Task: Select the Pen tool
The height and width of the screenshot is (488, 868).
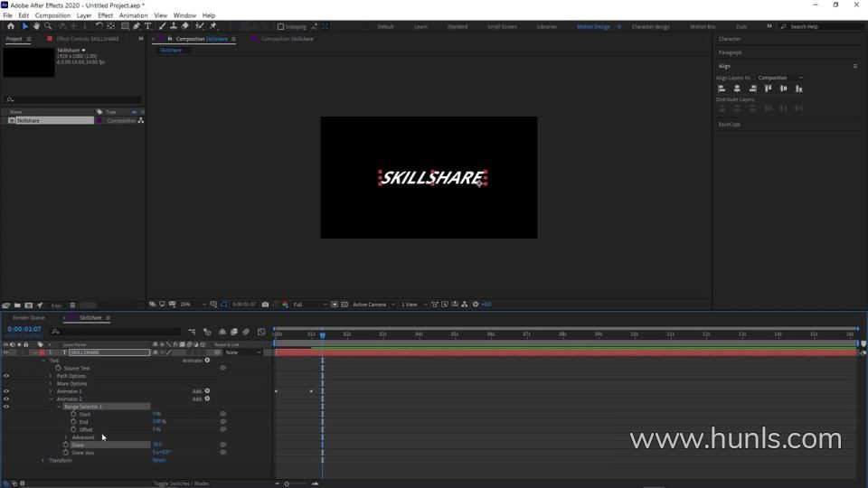Action: pyautogui.click(x=137, y=26)
